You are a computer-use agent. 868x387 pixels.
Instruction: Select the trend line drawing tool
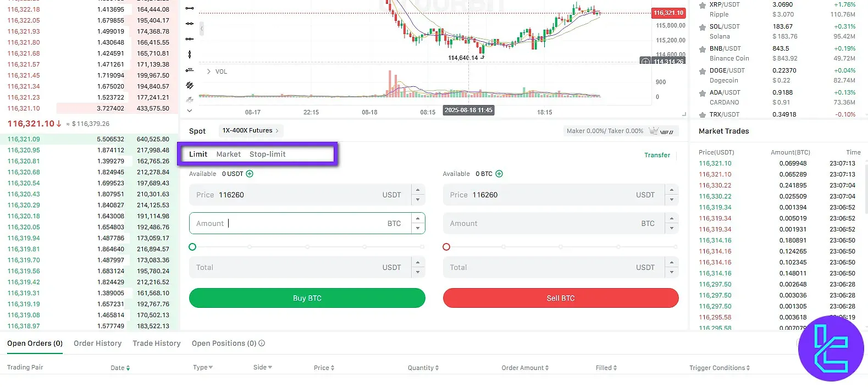click(x=189, y=8)
